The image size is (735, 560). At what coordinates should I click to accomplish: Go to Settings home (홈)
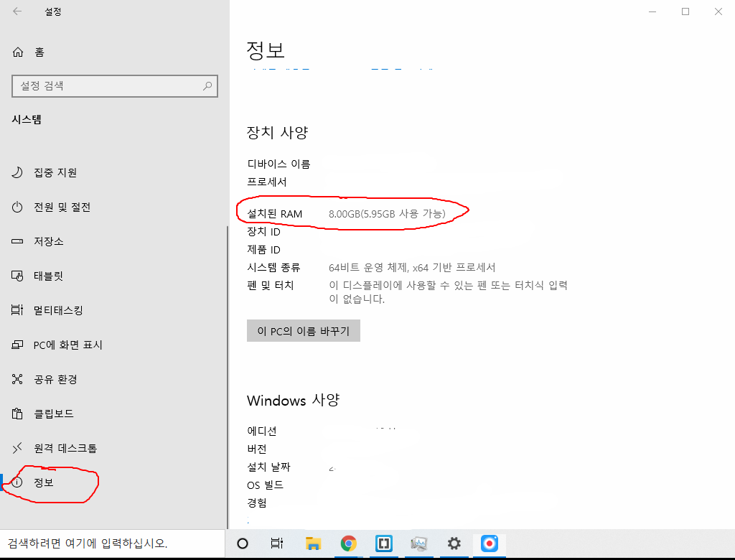(x=28, y=52)
